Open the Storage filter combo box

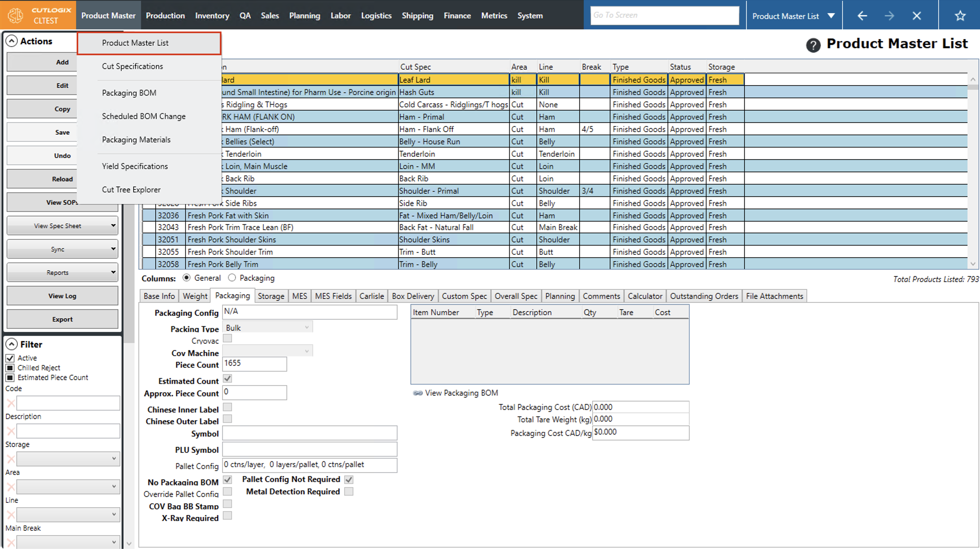[x=68, y=459]
